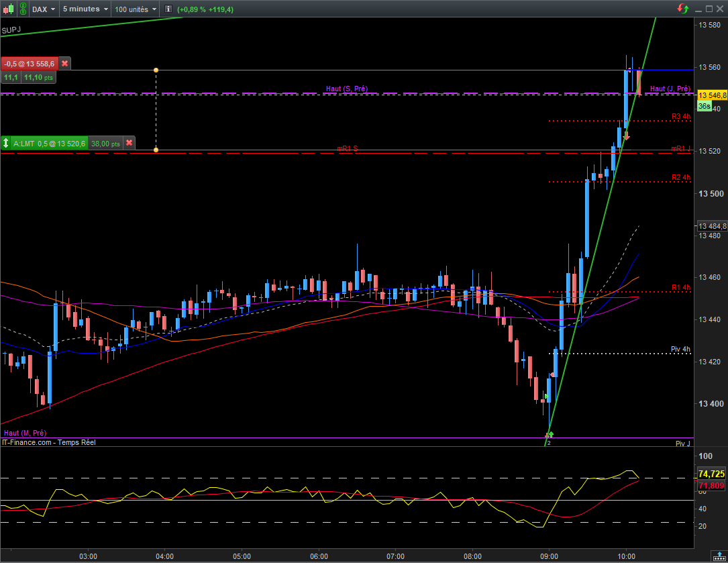Image resolution: width=728 pixels, height=563 pixels.
Task: Open the 5 minutes timeframe dropdown
Action: (x=85, y=9)
